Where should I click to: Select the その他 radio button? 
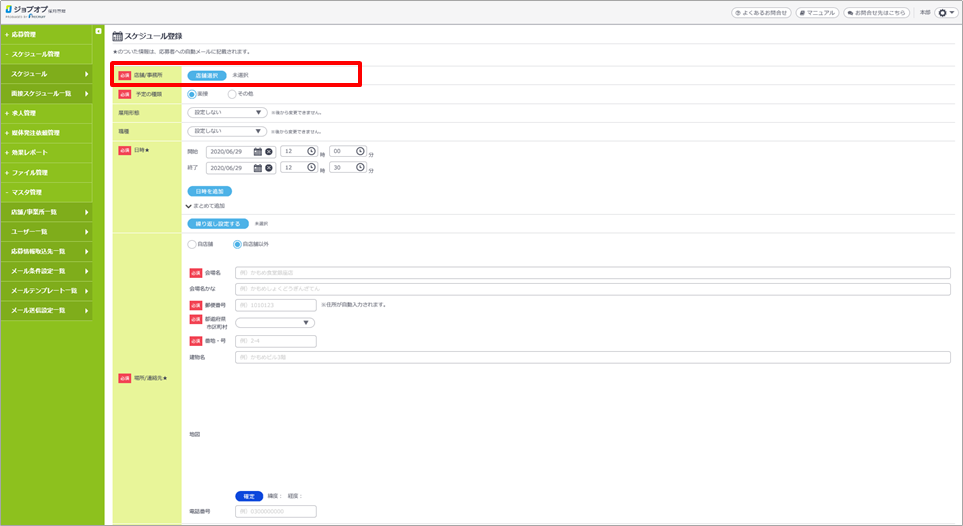[232, 94]
